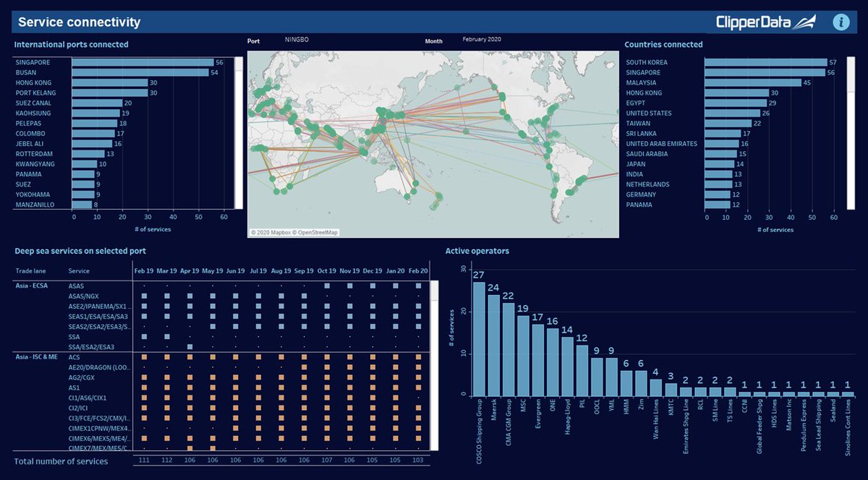Click the Service column header

(x=79, y=271)
